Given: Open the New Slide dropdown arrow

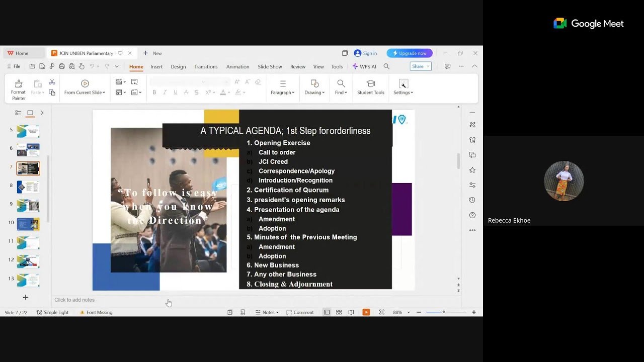Looking at the screenshot, I should [125, 82].
